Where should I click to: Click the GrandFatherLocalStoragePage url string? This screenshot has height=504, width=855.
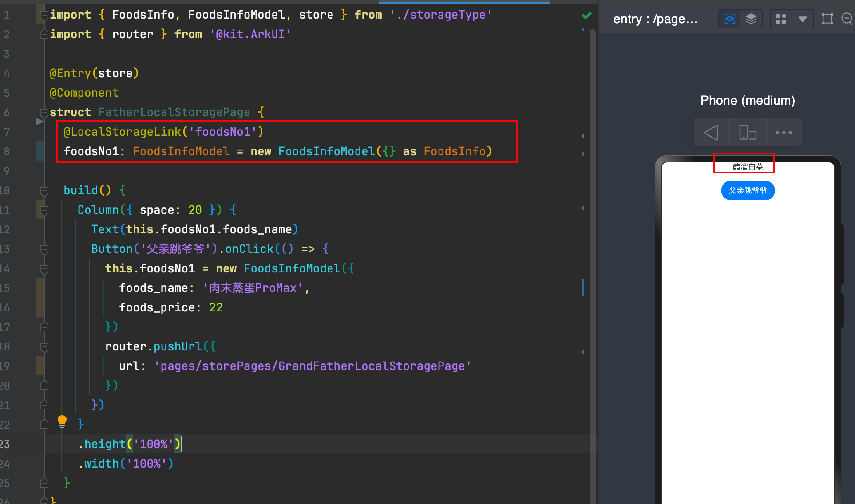pyautogui.click(x=313, y=366)
